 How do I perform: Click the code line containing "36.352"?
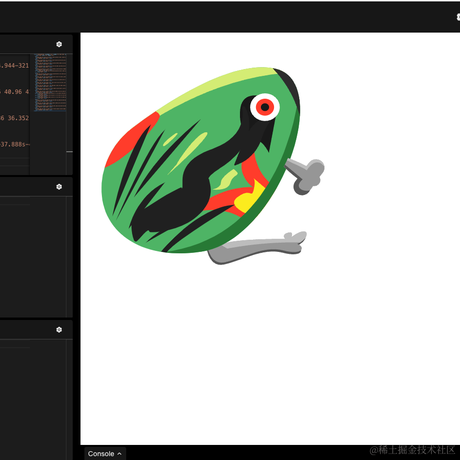15,118
